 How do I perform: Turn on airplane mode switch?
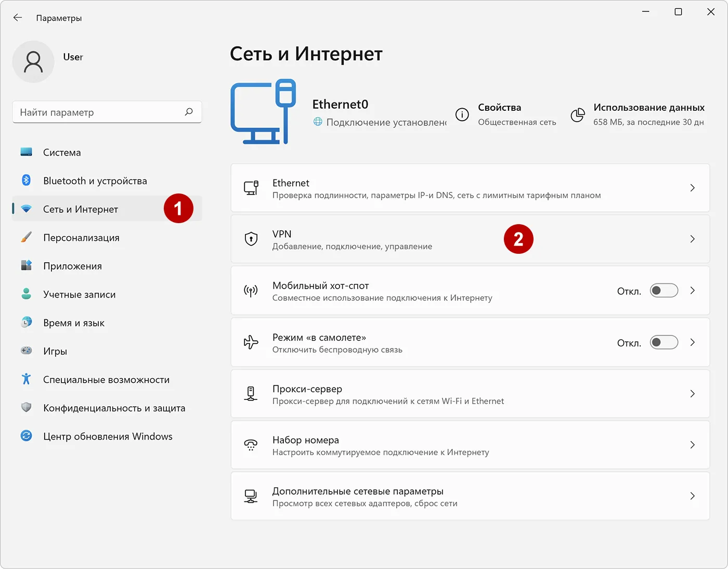(664, 342)
